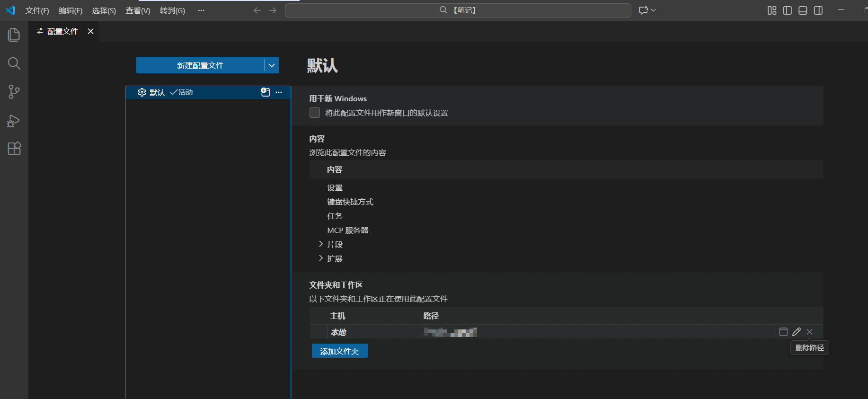The image size is (868, 399).
Task: Click the new window icon on 默认 profile row
Action: (266, 92)
